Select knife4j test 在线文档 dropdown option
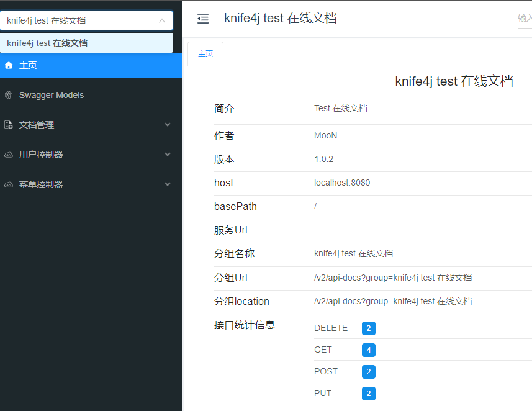532x411 pixels. pos(86,43)
